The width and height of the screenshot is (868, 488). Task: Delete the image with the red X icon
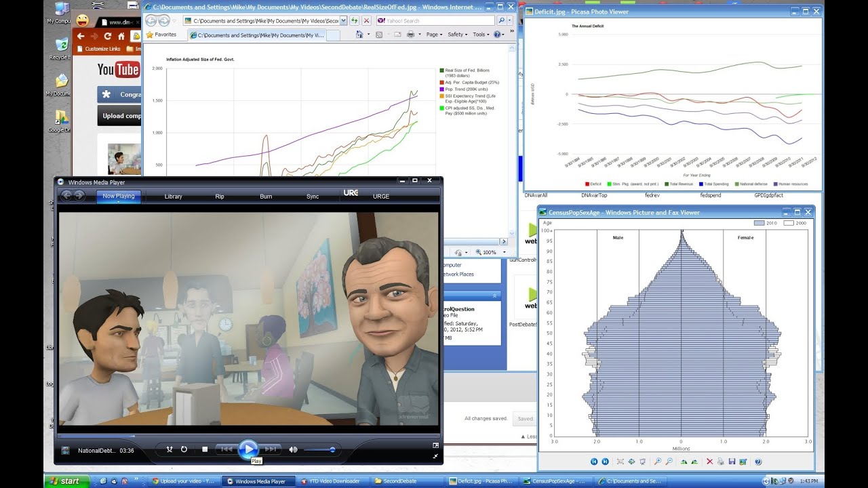(x=710, y=462)
